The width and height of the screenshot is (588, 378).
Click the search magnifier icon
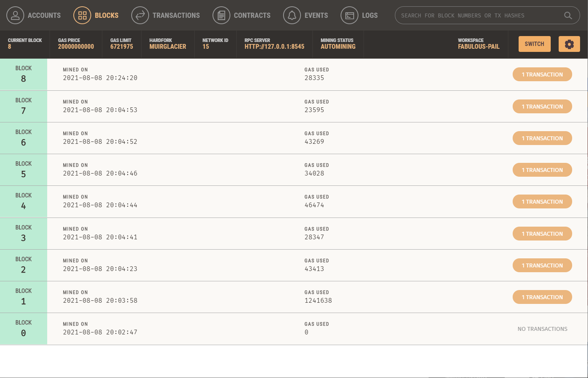click(x=568, y=15)
